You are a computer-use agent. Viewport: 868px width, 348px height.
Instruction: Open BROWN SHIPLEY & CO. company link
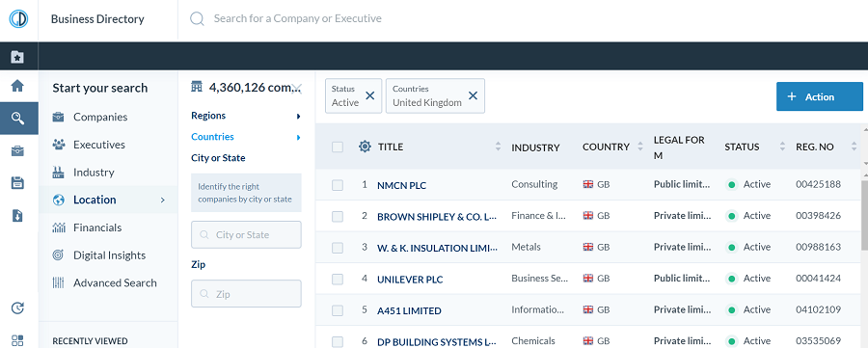[x=437, y=217]
